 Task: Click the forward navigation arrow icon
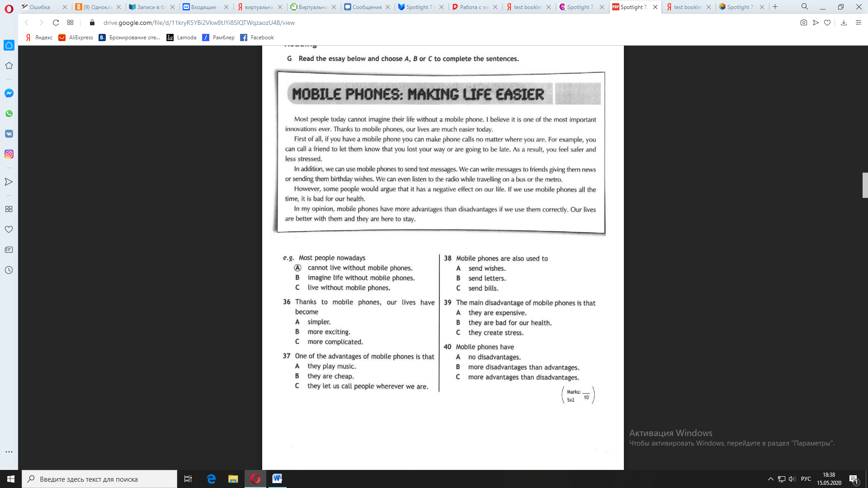(x=40, y=23)
